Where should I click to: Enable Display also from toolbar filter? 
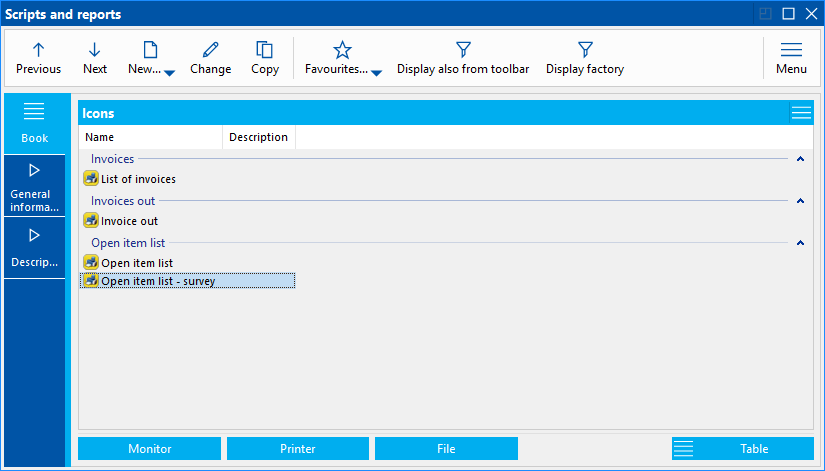[x=463, y=58]
